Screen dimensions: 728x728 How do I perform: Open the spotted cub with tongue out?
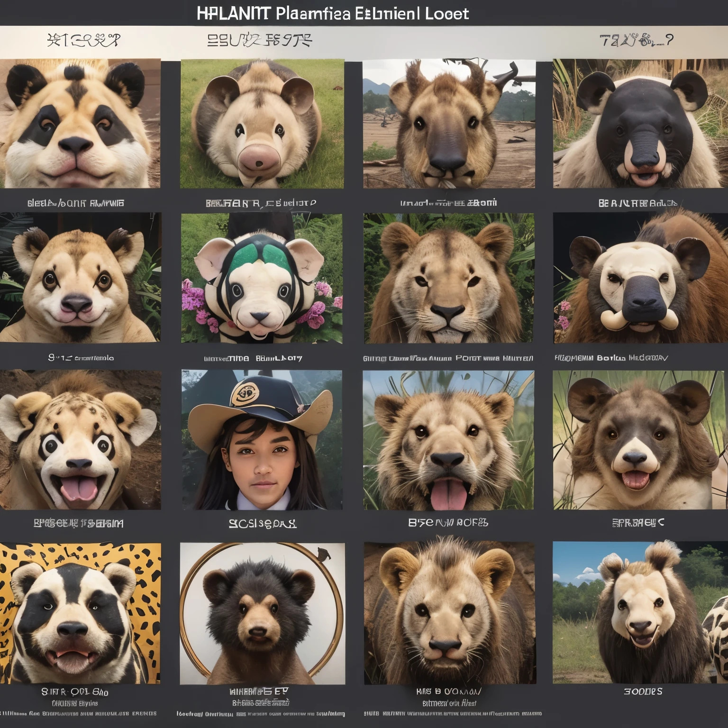(x=80, y=440)
